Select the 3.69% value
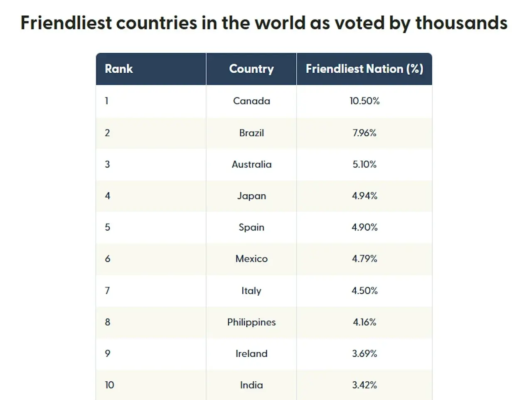Image resolution: width=532 pixels, height=400 pixels. click(x=365, y=353)
